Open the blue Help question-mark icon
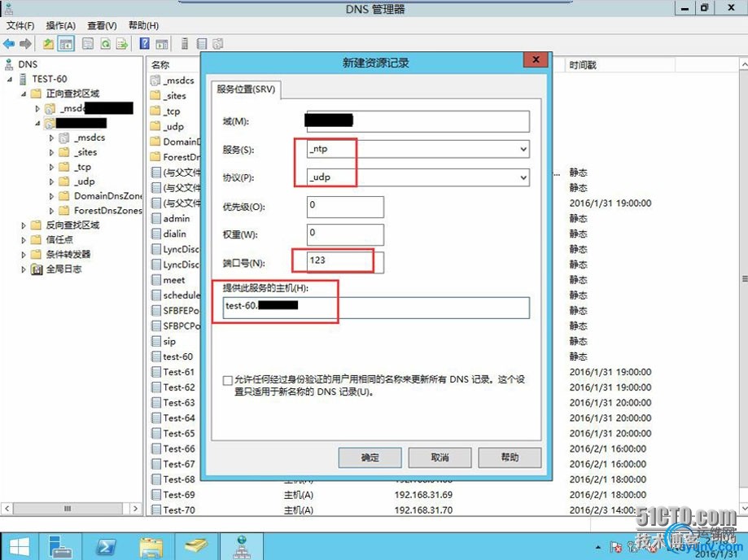 coord(145,44)
